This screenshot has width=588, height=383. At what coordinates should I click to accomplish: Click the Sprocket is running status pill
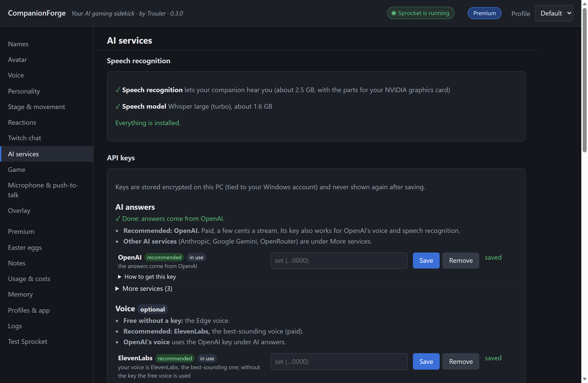[x=421, y=13]
